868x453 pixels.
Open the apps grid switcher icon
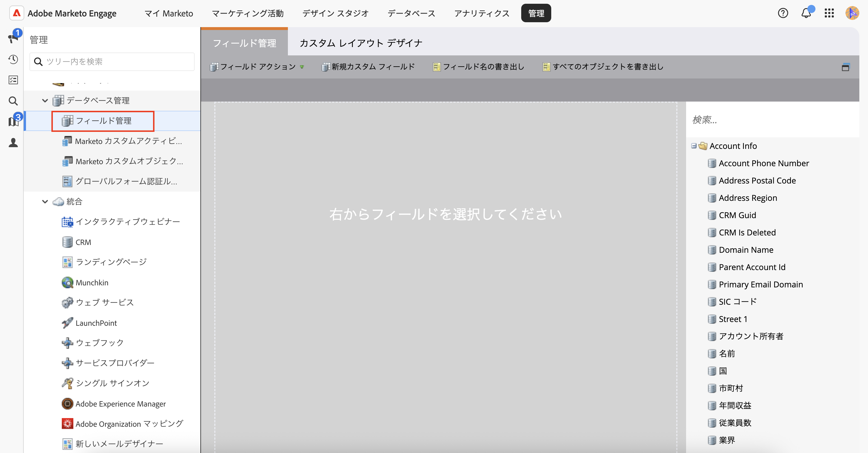click(829, 14)
